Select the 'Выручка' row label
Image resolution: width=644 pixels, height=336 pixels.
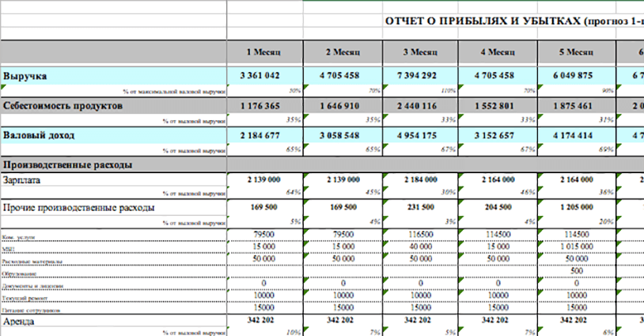click(25, 76)
